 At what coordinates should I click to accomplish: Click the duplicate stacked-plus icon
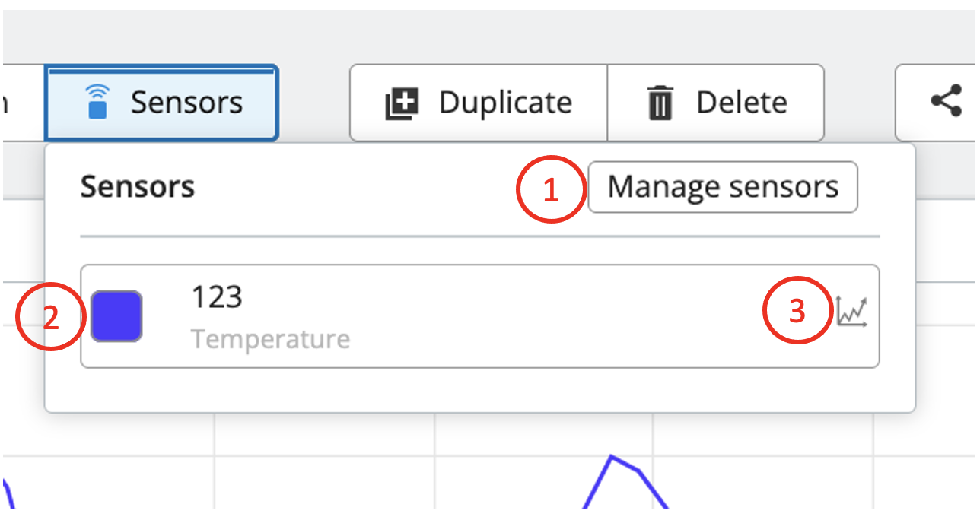[402, 103]
